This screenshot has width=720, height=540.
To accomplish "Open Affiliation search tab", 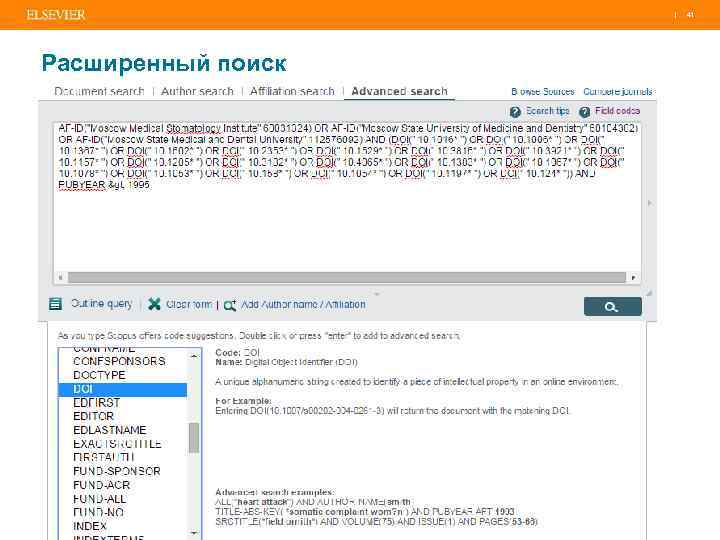I will (x=292, y=91).
